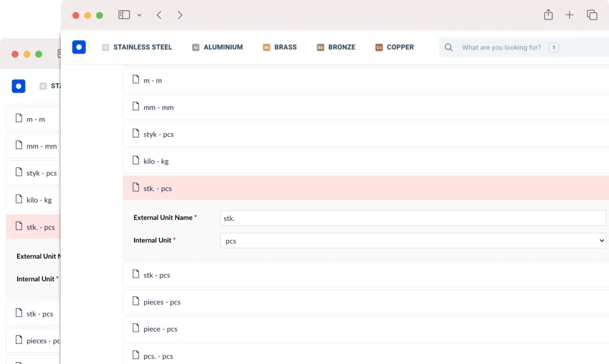Image resolution: width=609 pixels, height=364 pixels.
Task: Open the Stainless Steel category
Action: [137, 47]
